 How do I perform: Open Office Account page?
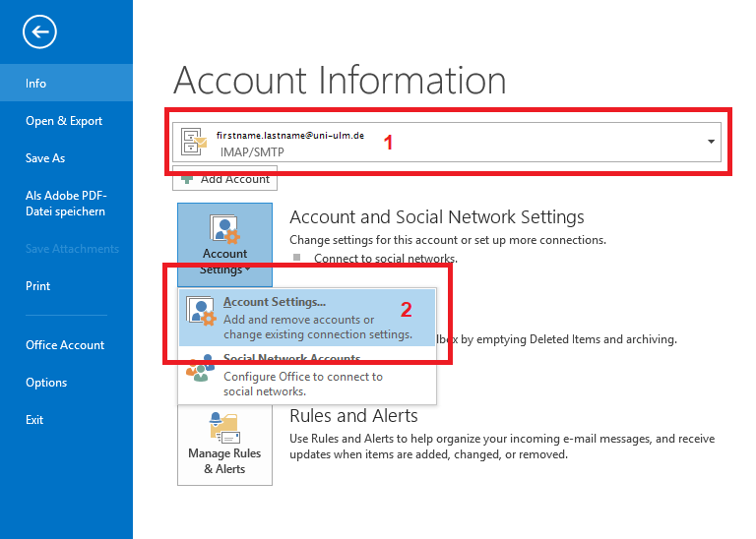(66, 345)
